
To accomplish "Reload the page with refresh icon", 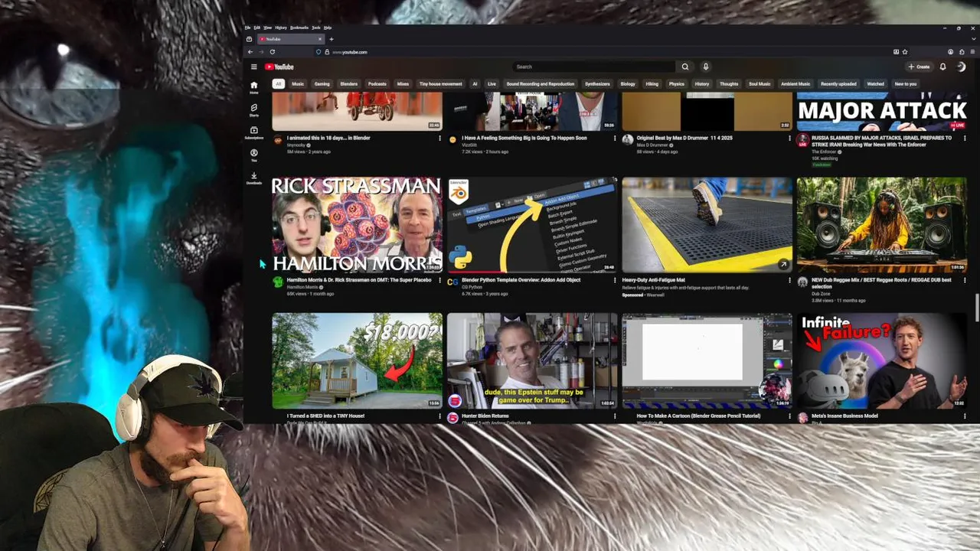I will pos(273,52).
